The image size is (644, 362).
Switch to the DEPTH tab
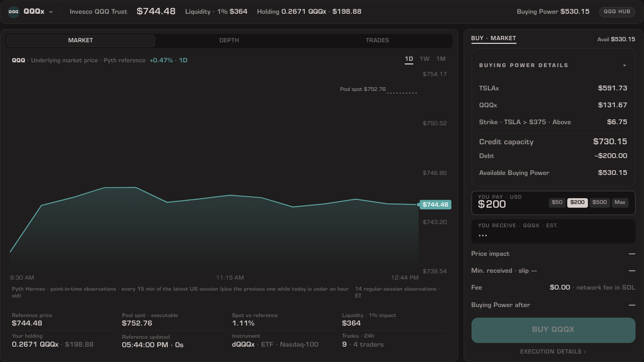[229, 41]
